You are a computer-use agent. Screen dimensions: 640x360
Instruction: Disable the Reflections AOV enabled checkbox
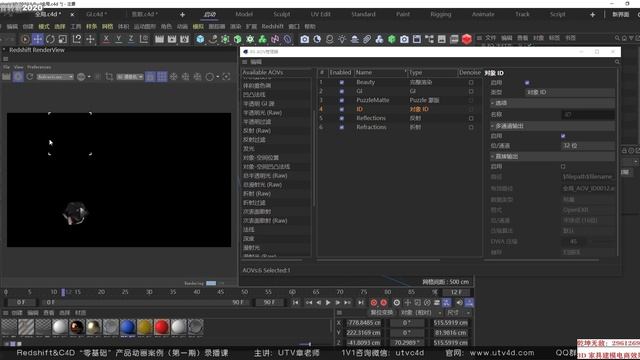342,118
